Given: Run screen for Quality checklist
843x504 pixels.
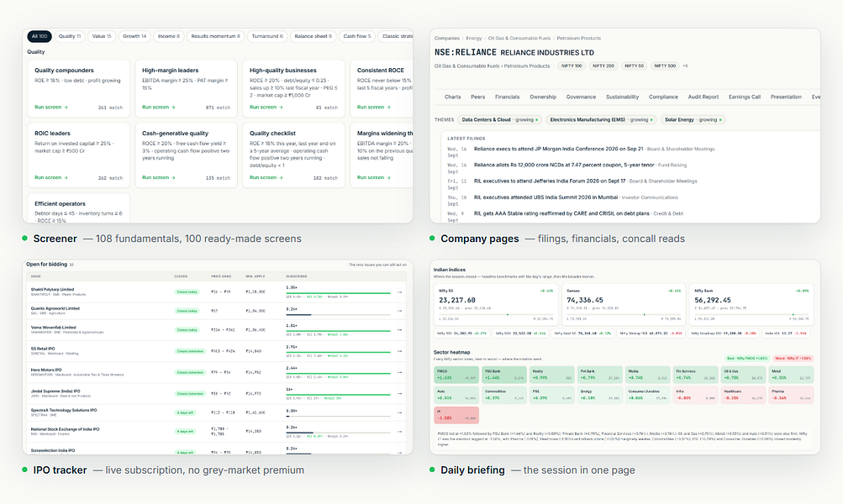Looking at the screenshot, I should pos(266,177).
